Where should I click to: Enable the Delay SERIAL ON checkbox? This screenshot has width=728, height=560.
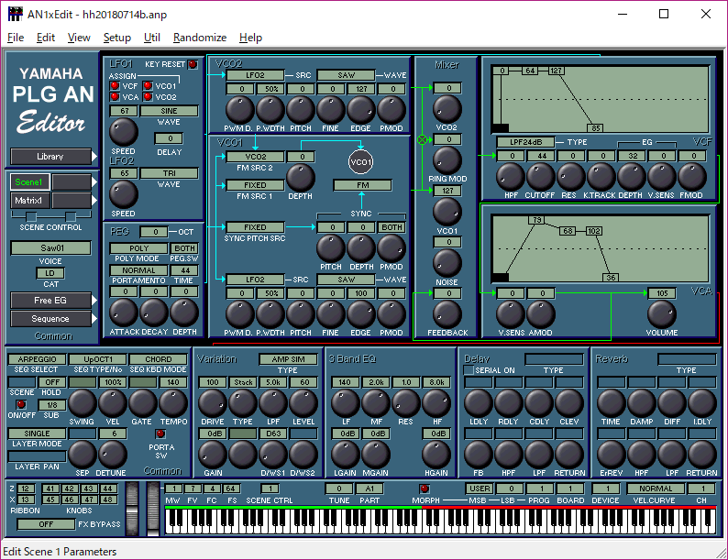(x=469, y=370)
